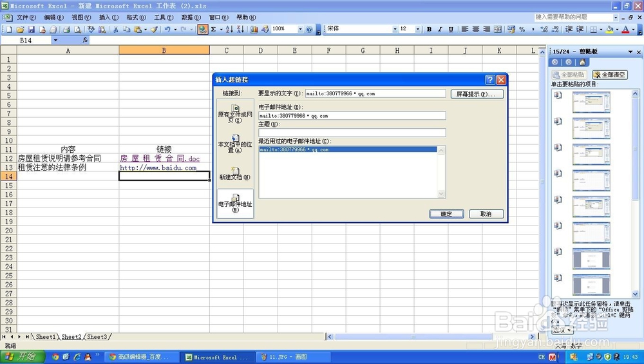Paste using the clipboard toolbar icon
The image size is (644, 364).
coord(138,29)
